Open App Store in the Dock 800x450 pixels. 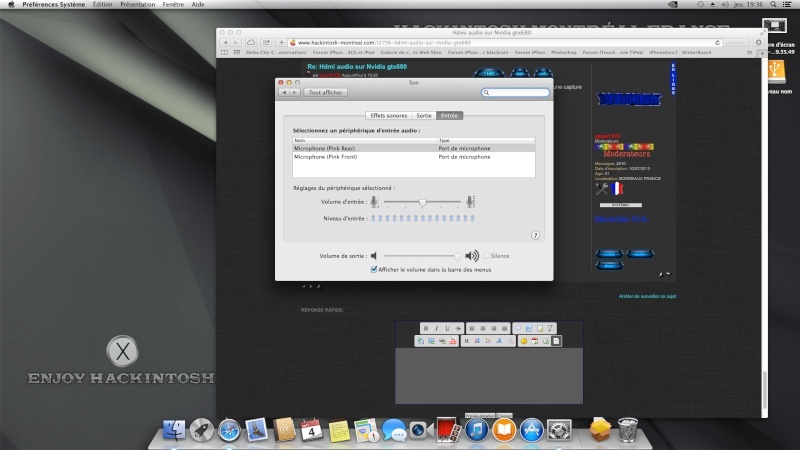click(532, 430)
